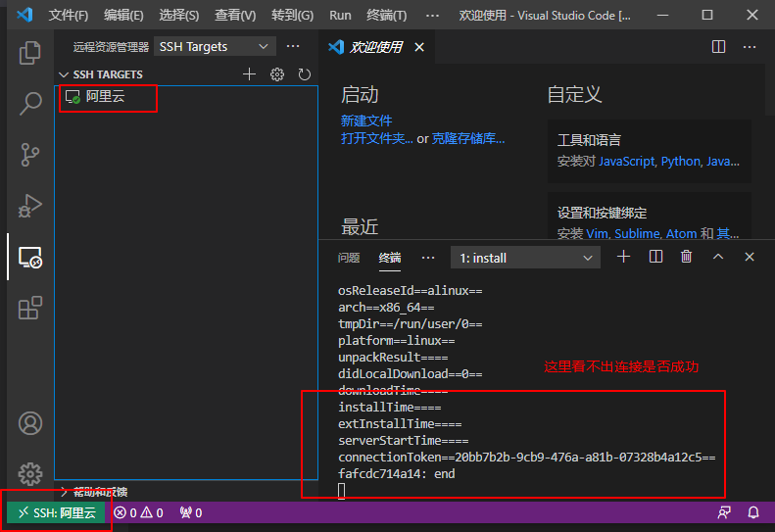The image size is (775, 532).
Task: Select the 欢迎使用 editor tab
Action: 375,47
